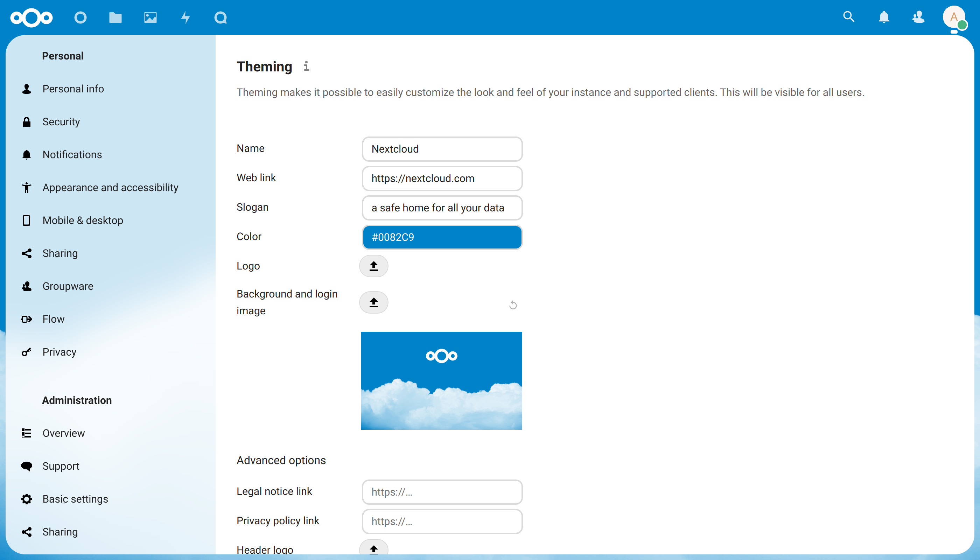Open the Photos app icon
This screenshot has width=980, height=560.
(x=150, y=17)
